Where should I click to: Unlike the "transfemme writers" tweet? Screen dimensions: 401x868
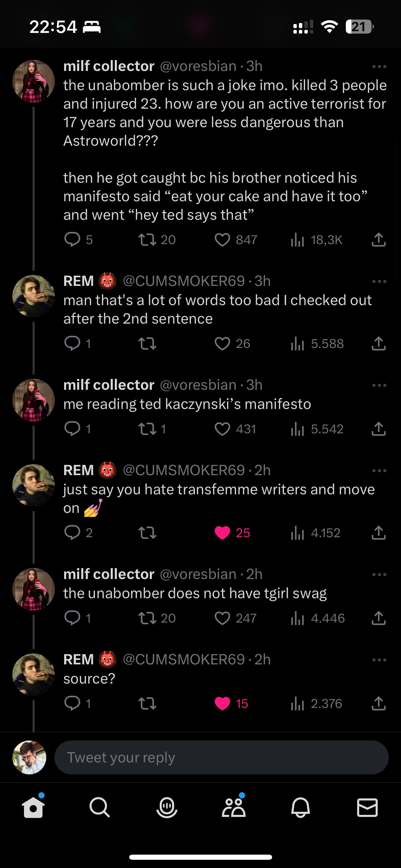click(222, 533)
